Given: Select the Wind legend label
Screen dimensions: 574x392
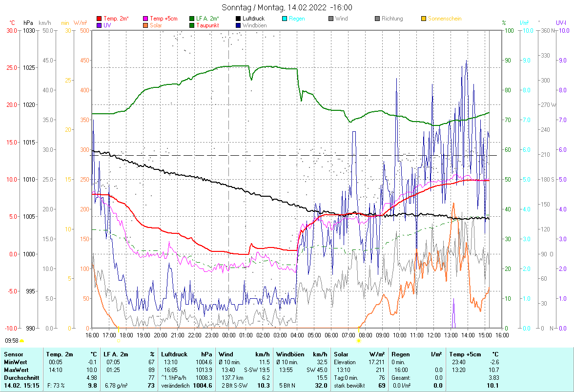Looking at the screenshot, I should coord(341,19).
